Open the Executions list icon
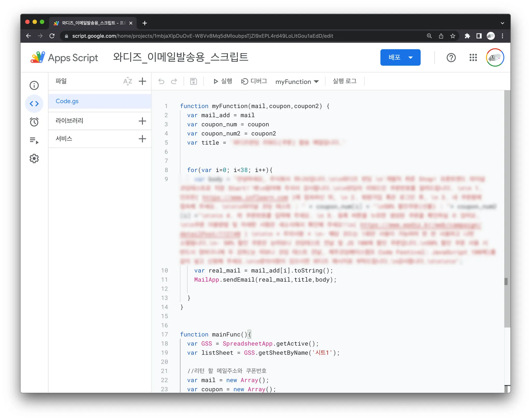531x420 pixels. point(34,140)
